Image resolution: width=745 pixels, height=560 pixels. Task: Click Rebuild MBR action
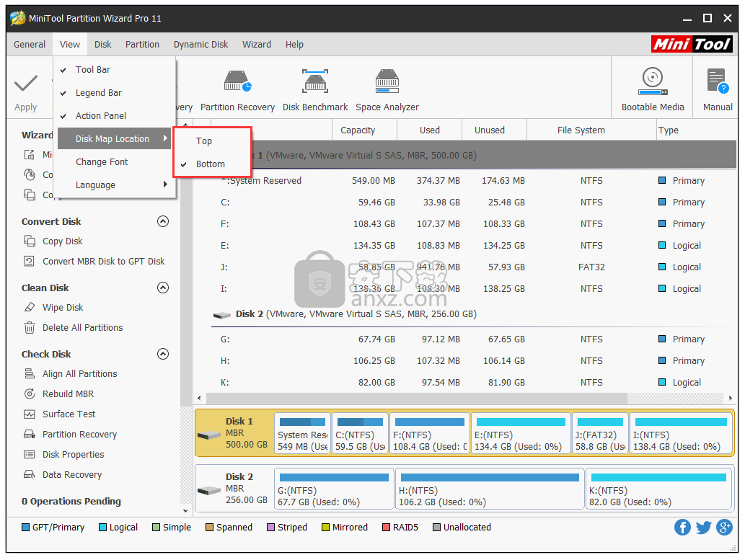click(68, 394)
